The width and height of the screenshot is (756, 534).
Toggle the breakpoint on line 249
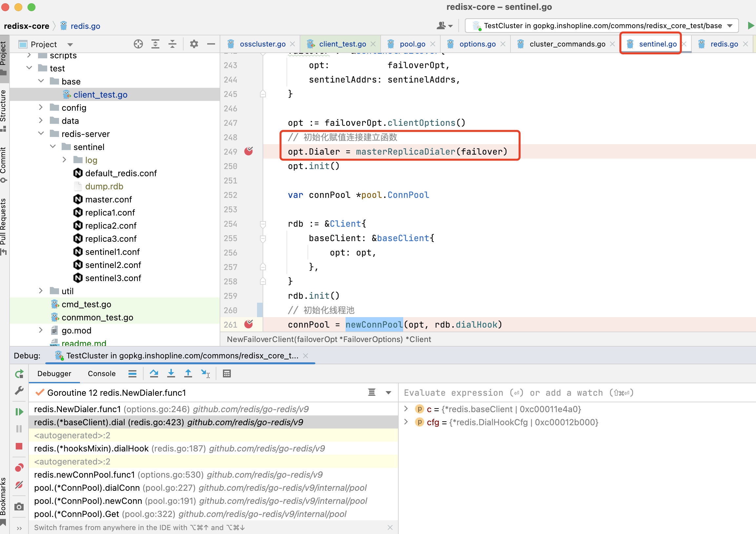coord(249,151)
